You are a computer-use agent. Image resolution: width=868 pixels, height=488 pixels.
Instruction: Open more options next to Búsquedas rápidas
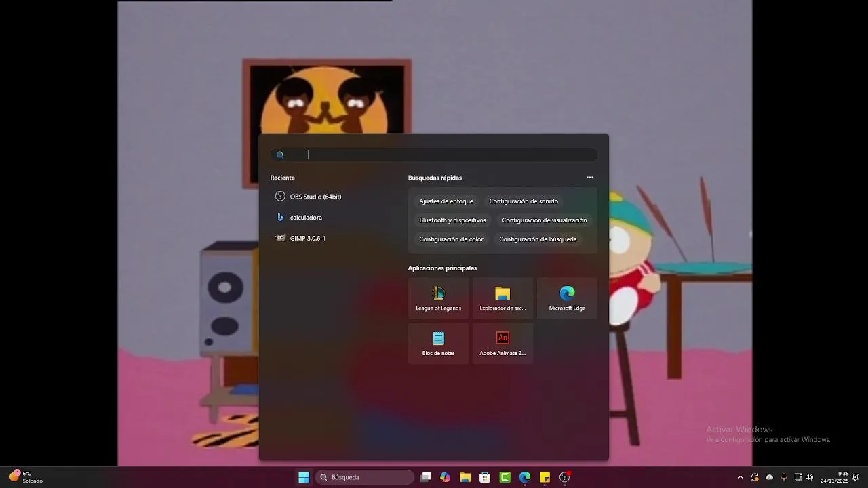(590, 177)
